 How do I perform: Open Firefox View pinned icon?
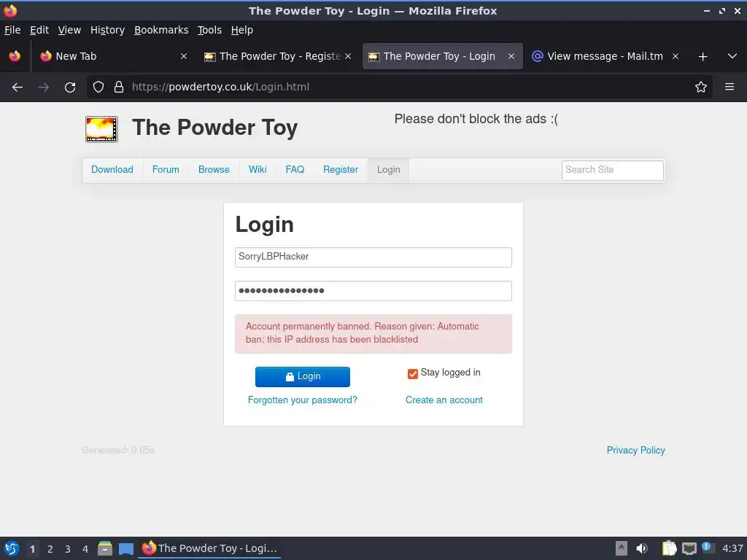[x=15, y=56]
